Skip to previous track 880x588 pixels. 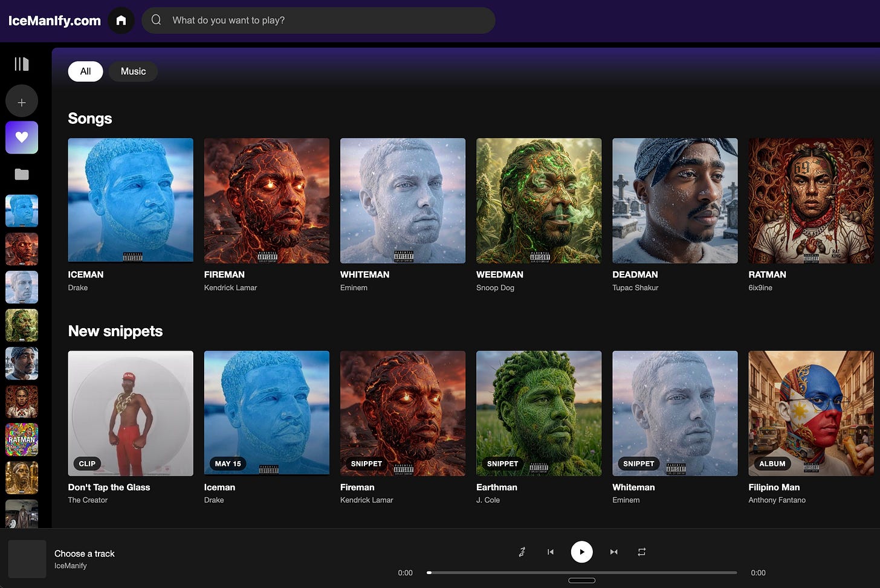point(550,552)
